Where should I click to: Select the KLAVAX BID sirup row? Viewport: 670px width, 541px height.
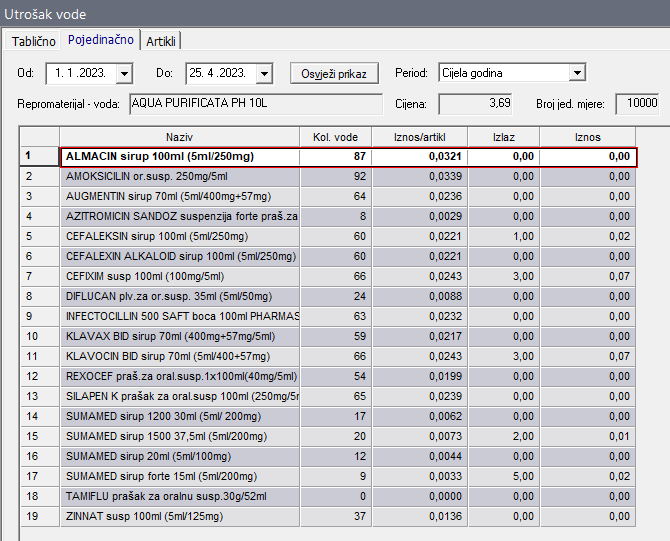click(x=179, y=336)
